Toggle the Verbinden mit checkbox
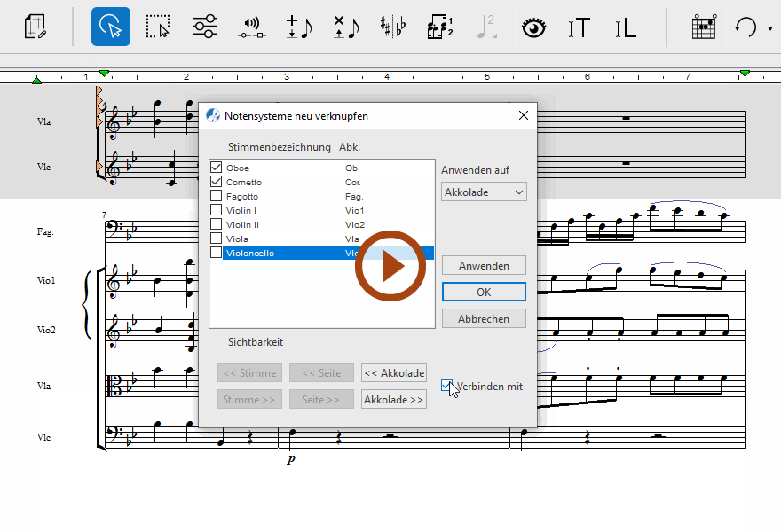 (447, 386)
